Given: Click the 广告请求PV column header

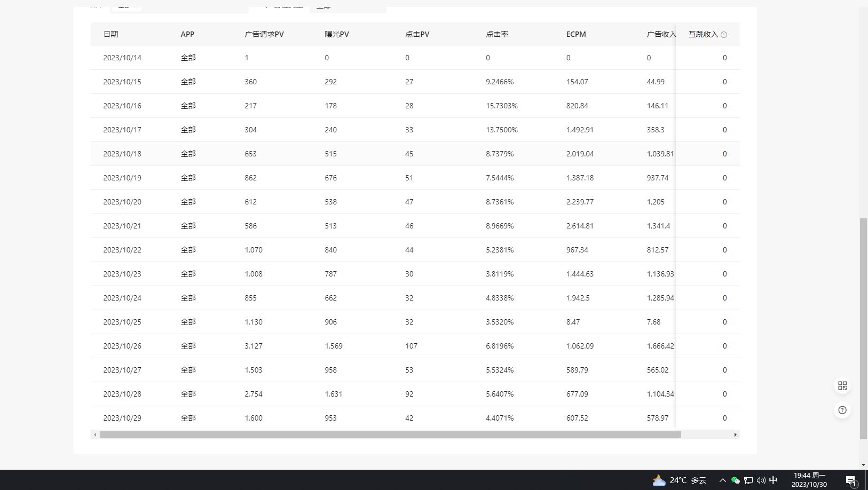Looking at the screenshot, I should [264, 34].
